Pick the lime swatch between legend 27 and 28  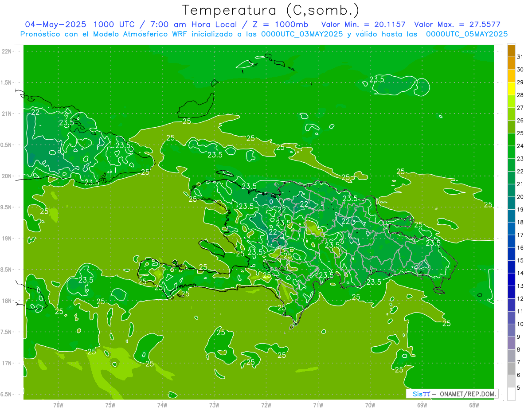[511, 101]
